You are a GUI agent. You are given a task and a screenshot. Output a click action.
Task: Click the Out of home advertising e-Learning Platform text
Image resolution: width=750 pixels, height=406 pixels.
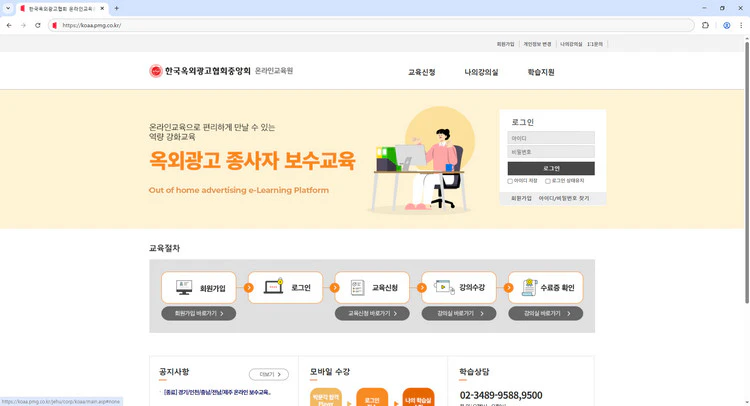[x=239, y=190]
